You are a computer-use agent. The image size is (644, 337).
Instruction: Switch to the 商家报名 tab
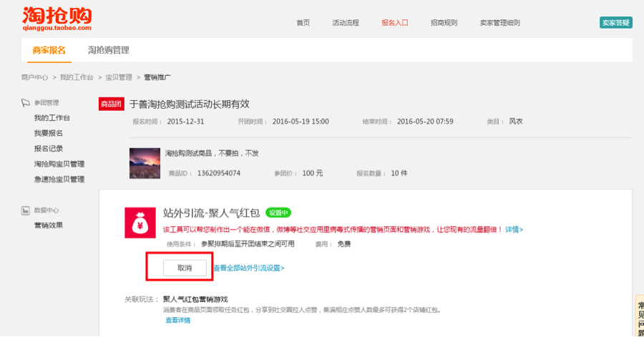(x=49, y=50)
